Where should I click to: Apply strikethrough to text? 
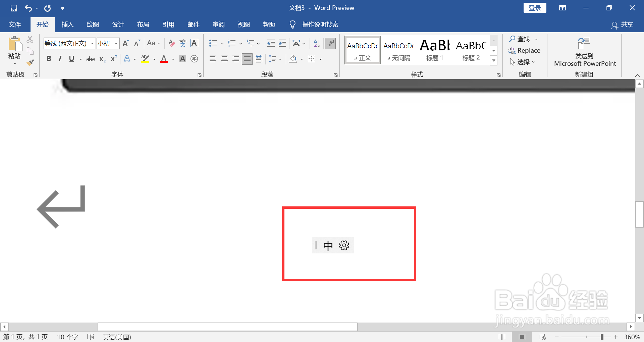[x=91, y=59]
